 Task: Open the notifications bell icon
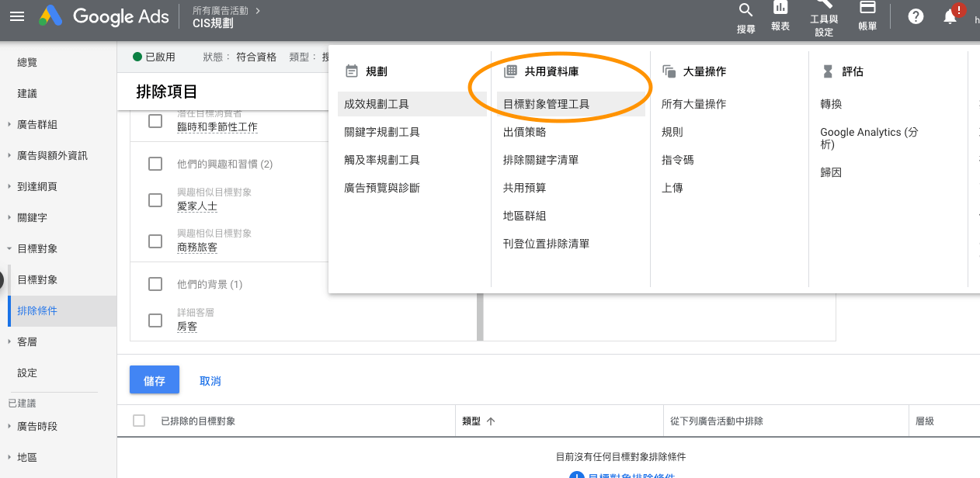950,16
